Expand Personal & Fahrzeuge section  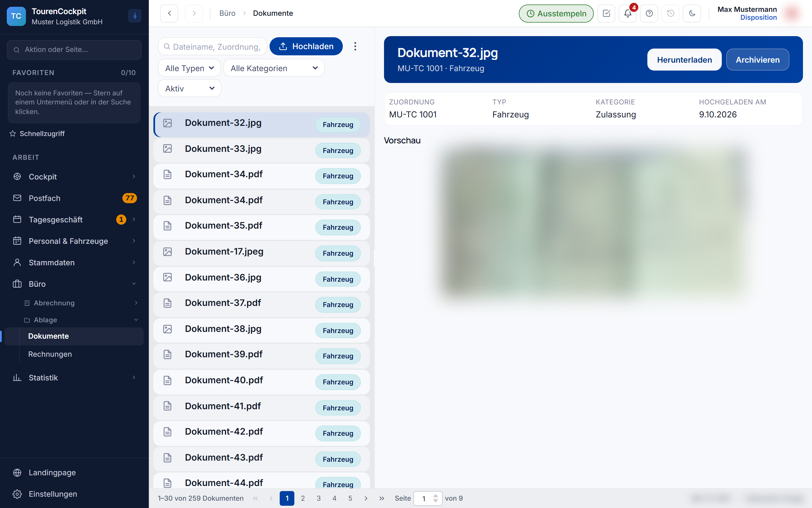pyautogui.click(x=74, y=241)
